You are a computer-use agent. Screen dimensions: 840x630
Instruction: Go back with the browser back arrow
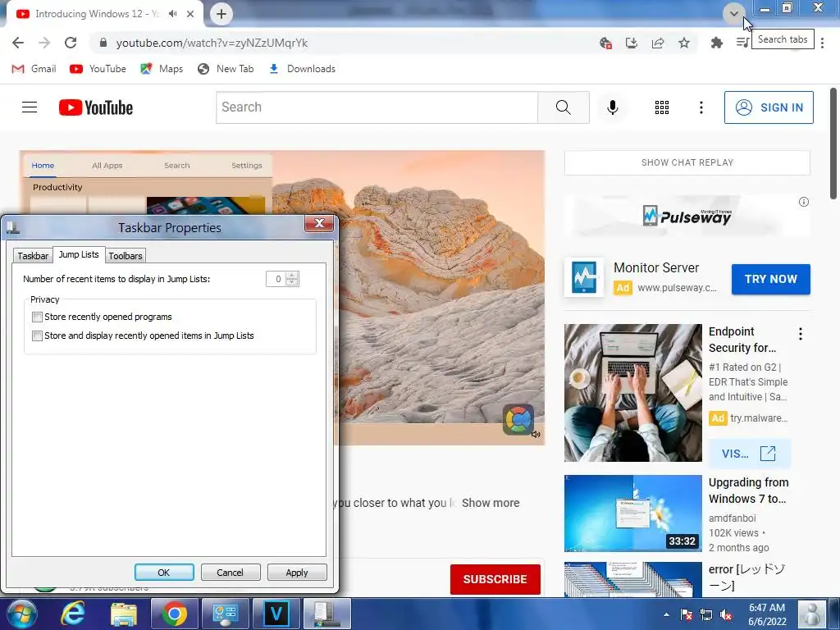(x=18, y=43)
